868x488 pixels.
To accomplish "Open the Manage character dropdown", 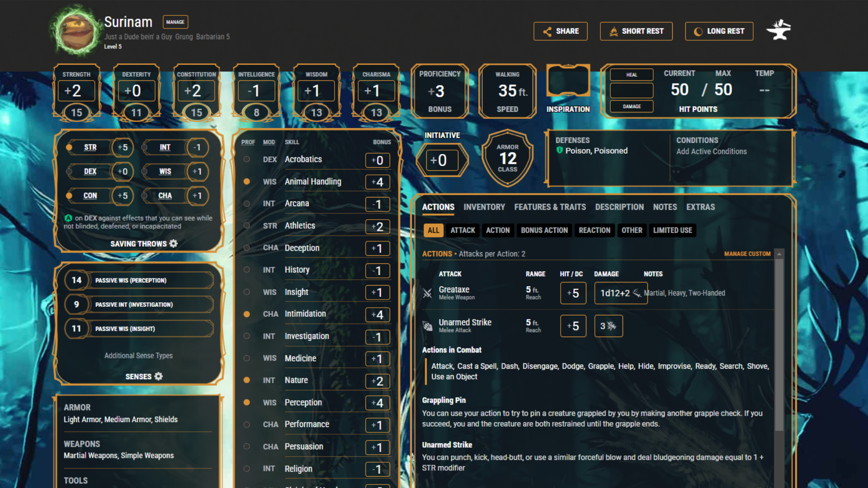I will [175, 22].
